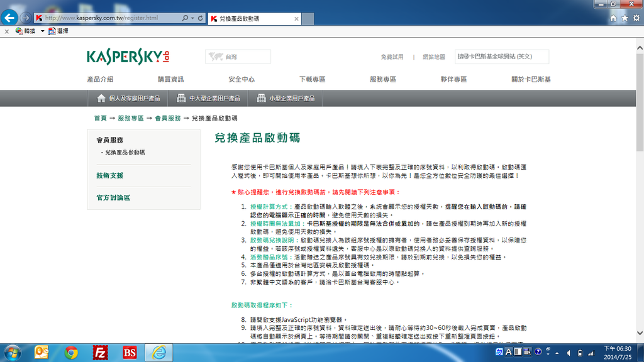Click the vertical scrollbar thumb

point(640,102)
